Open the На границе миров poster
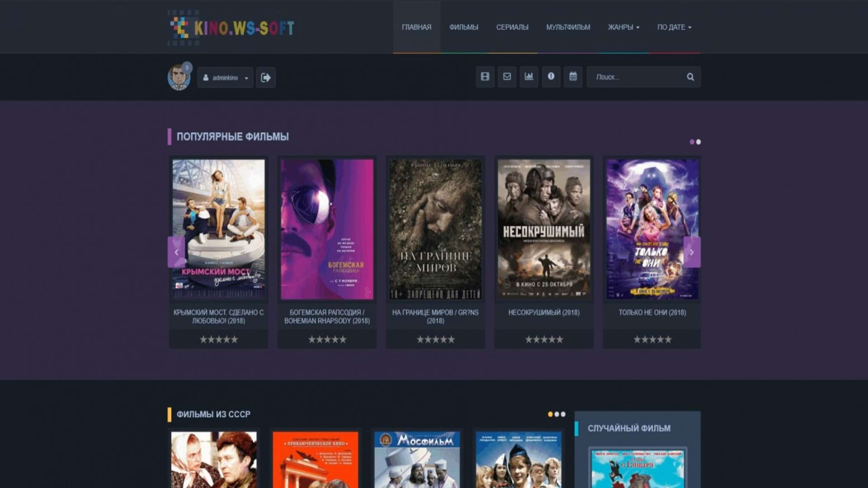This screenshot has height=488, width=868. coord(435,229)
